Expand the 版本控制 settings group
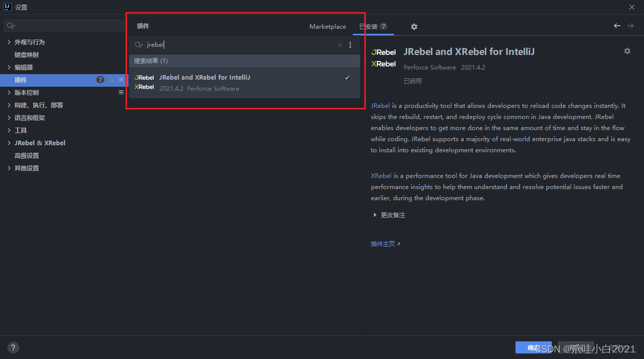The width and height of the screenshot is (644, 359). [x=9, y=92]
